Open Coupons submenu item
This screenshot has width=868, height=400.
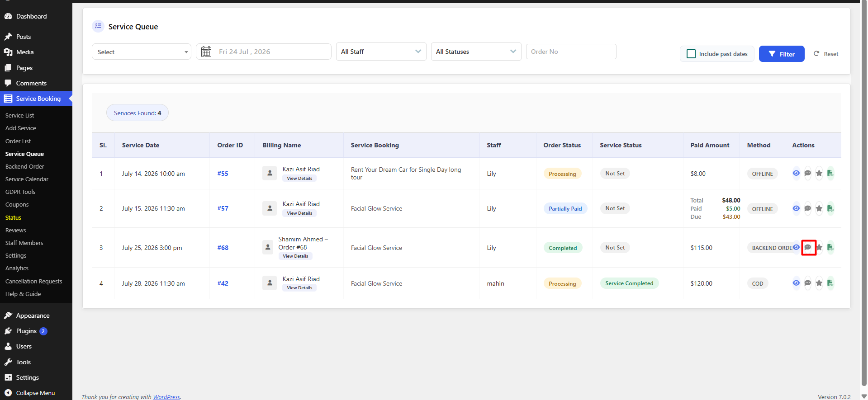(17, 204)
